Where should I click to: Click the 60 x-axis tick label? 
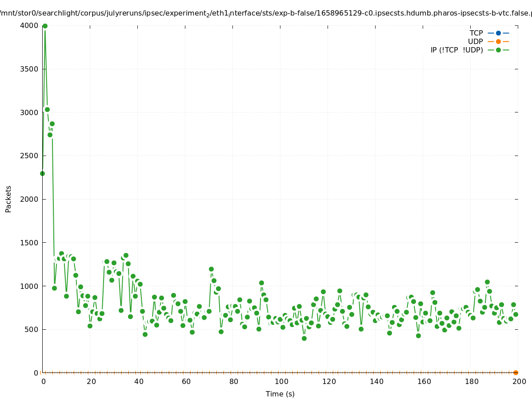click(x=186, y=381)
